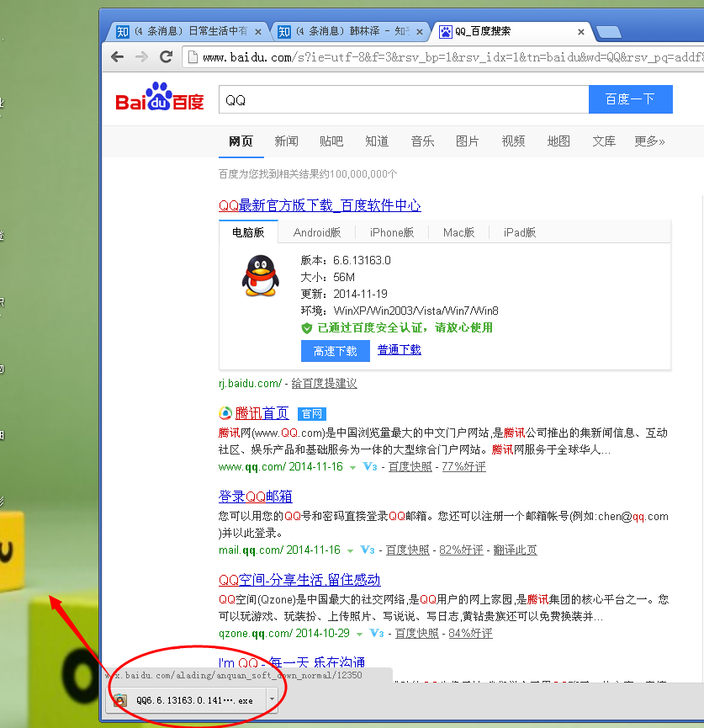Click the QQ penguin image
This screenshot has width=704, height=728.
point(261,275)
